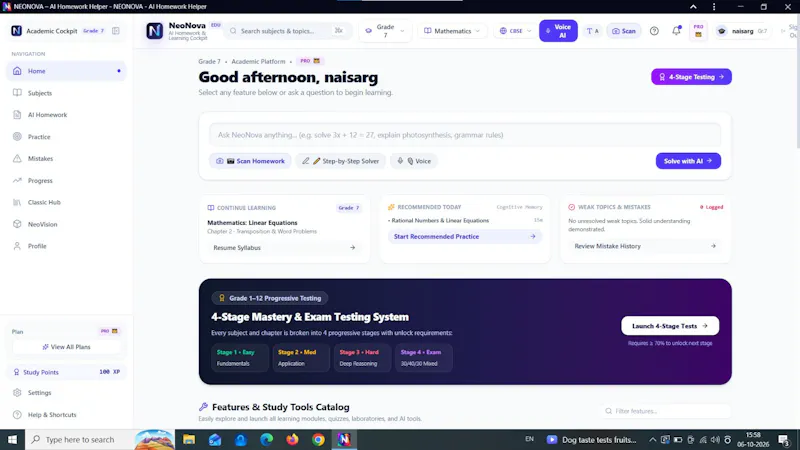Screen dimensions: 800x450
Task: Open the Dog taste tests news widget
Action: [592, 439]
